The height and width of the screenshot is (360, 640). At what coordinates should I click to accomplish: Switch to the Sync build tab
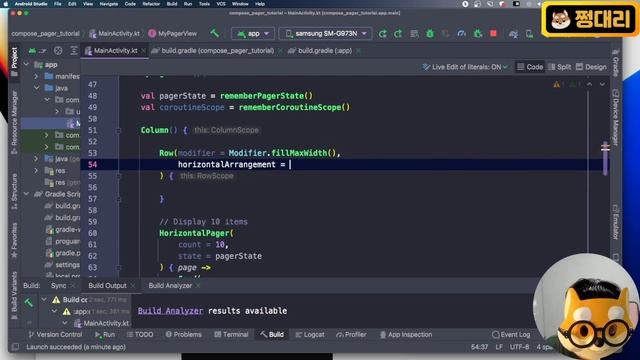coord(58,285)
